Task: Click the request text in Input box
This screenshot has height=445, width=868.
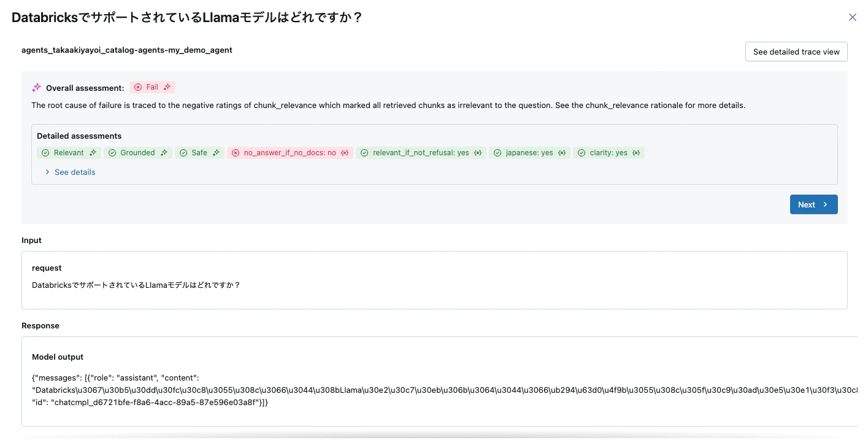Action: [x=136, y=285]
